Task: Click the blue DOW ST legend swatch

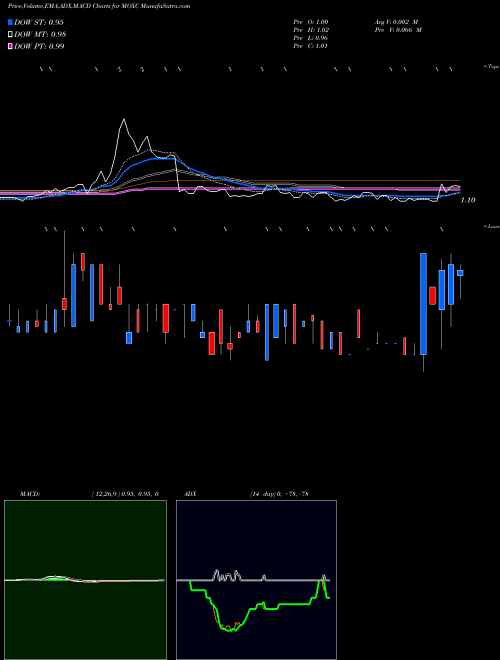Action: 11,22
